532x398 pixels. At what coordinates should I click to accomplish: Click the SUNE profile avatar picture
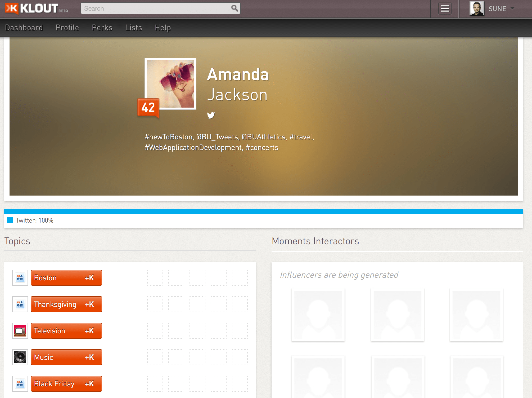[x=476, y=8]
